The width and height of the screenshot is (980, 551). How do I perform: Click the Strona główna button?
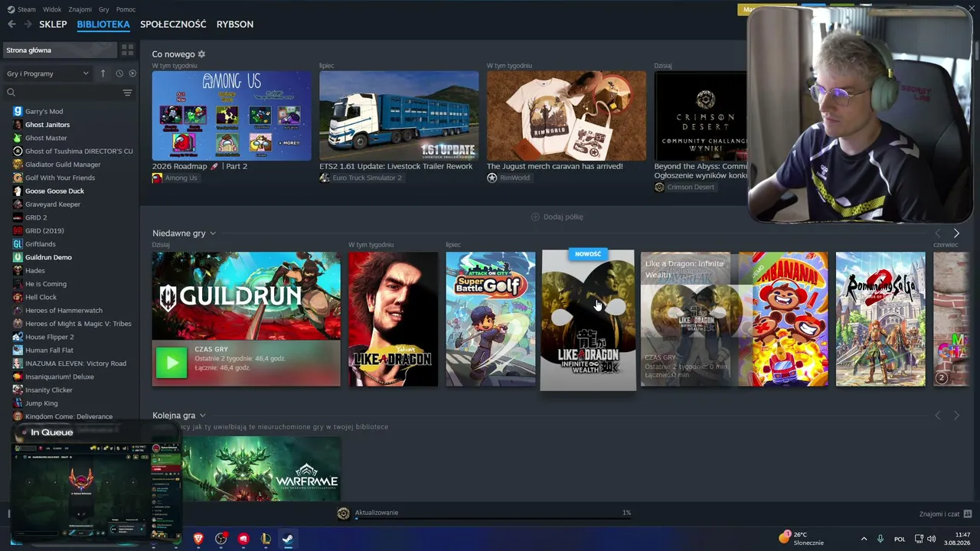tap(60, 50)
